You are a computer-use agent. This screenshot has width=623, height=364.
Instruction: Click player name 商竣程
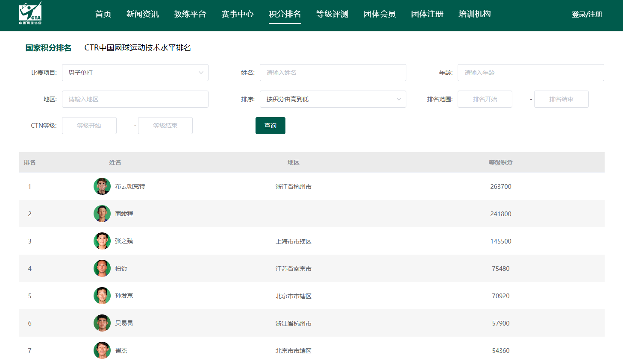click(x=124, y=214)
